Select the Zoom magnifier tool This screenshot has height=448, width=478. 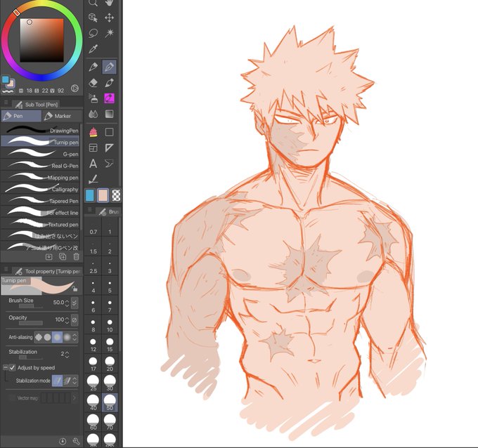(93, 3)
